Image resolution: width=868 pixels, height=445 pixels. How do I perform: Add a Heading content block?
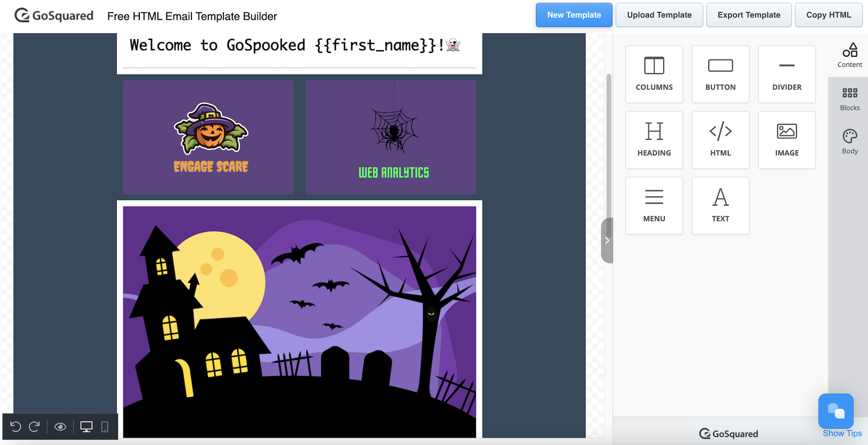[x=654, y=140]
